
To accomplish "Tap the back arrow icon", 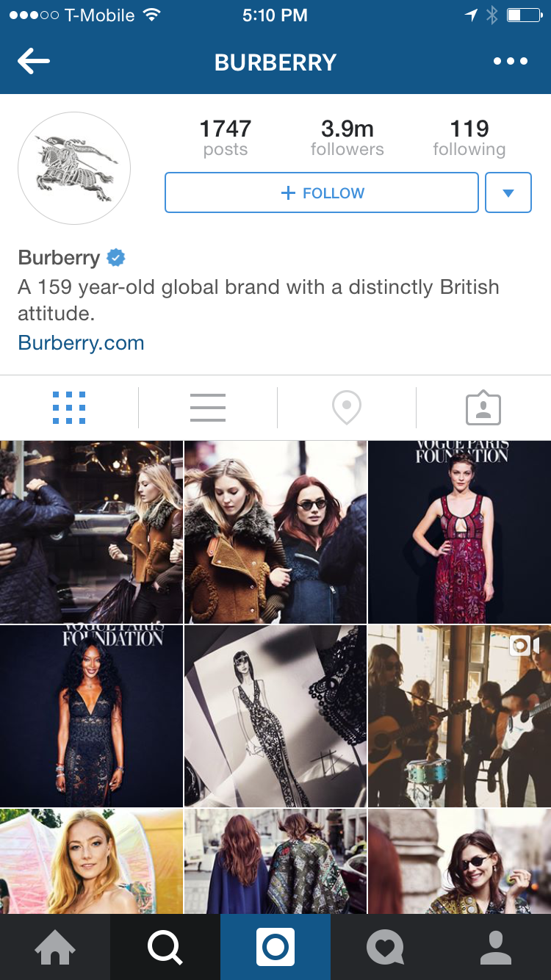I will [34, 62].
